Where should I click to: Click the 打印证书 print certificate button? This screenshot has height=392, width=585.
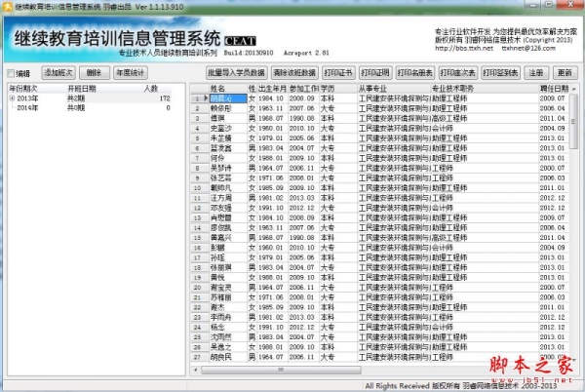pyautogui.click(x=338, y=73)
